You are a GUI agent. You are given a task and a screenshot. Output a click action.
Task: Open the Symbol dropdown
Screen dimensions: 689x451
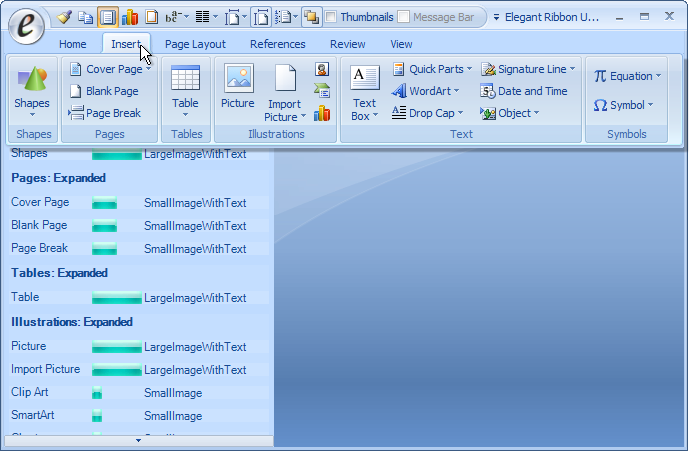click(650, 105)
